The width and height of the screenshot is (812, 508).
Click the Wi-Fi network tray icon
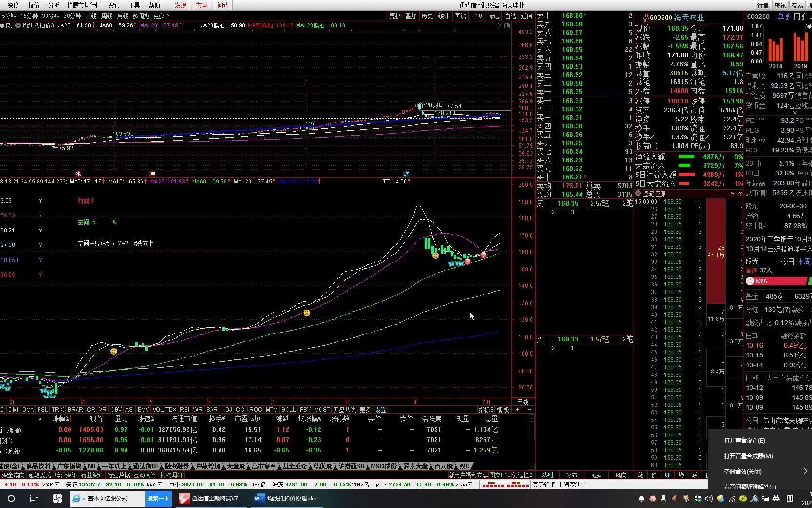(x=732, y=499)
